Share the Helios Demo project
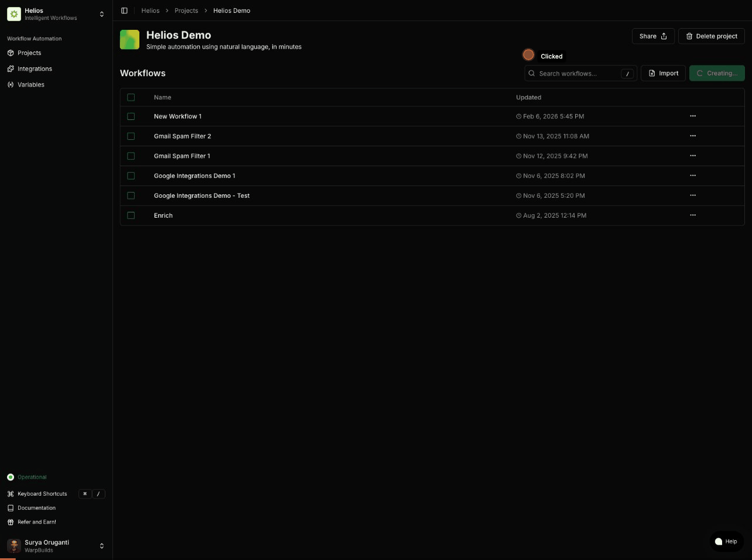The height and width of the screenshot is (560, 752). 652,36
